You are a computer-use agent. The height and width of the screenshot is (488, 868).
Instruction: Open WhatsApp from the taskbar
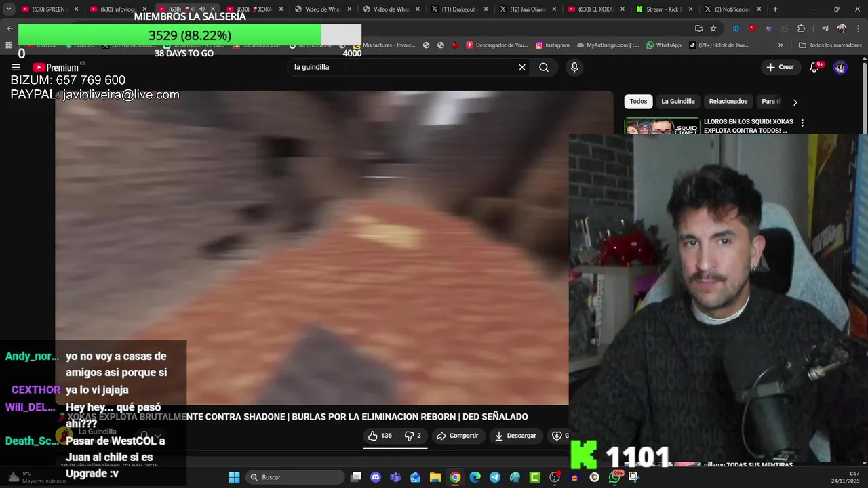[614, 477]
